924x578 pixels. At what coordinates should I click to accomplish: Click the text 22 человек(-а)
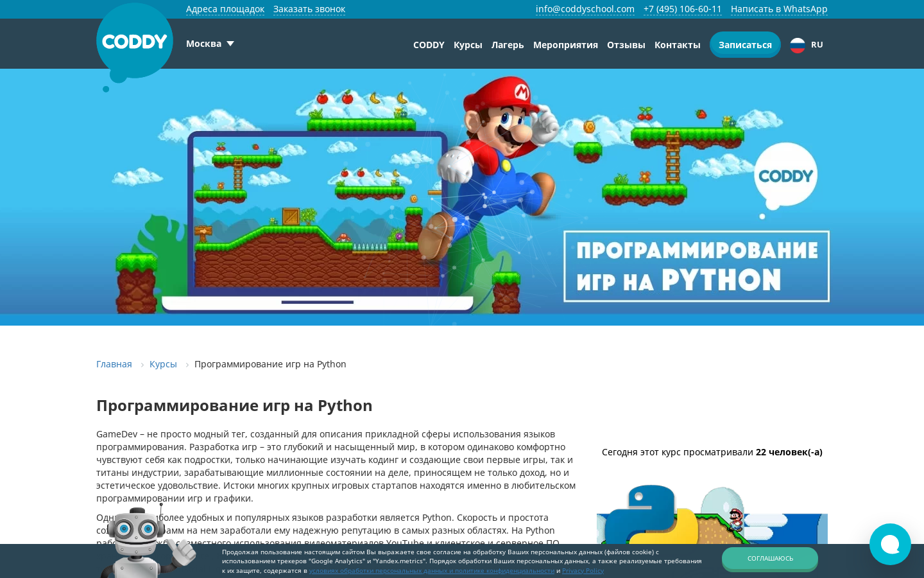(x=789, y=452)
